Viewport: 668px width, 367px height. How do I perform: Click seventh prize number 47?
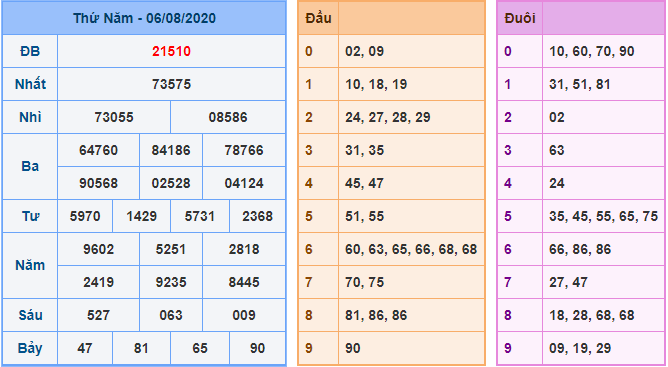[85, 348]
